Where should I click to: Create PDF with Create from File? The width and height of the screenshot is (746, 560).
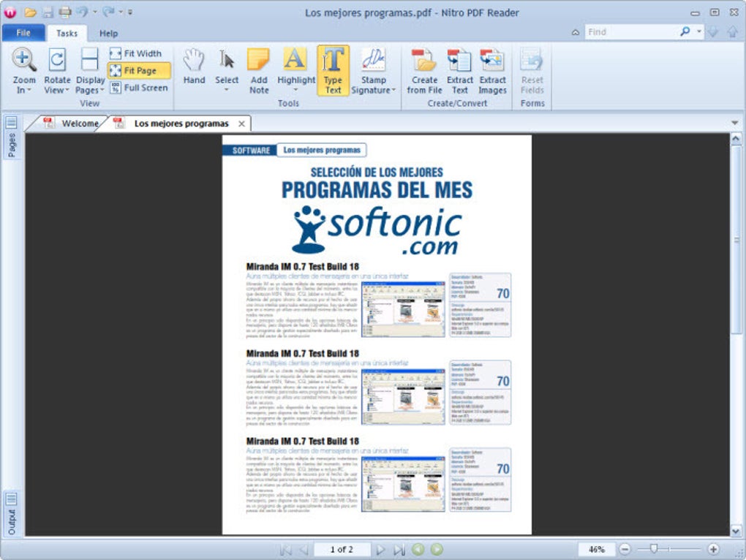tap(424, 69)
